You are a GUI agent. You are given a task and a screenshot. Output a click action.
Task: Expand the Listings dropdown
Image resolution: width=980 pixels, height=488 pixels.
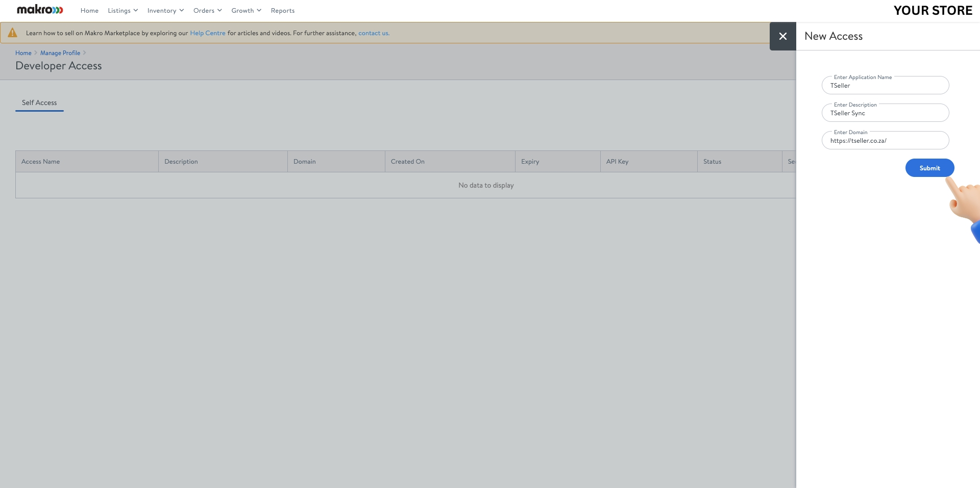click(122, 10)
